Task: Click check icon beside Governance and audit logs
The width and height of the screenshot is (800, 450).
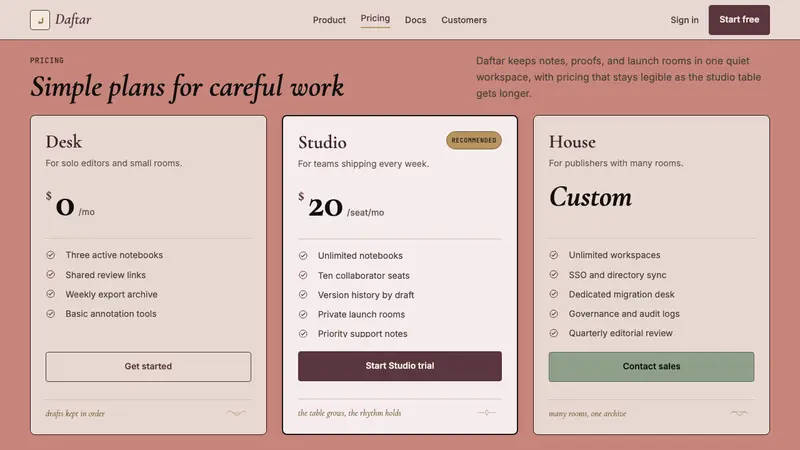Action: pos(554,313)
